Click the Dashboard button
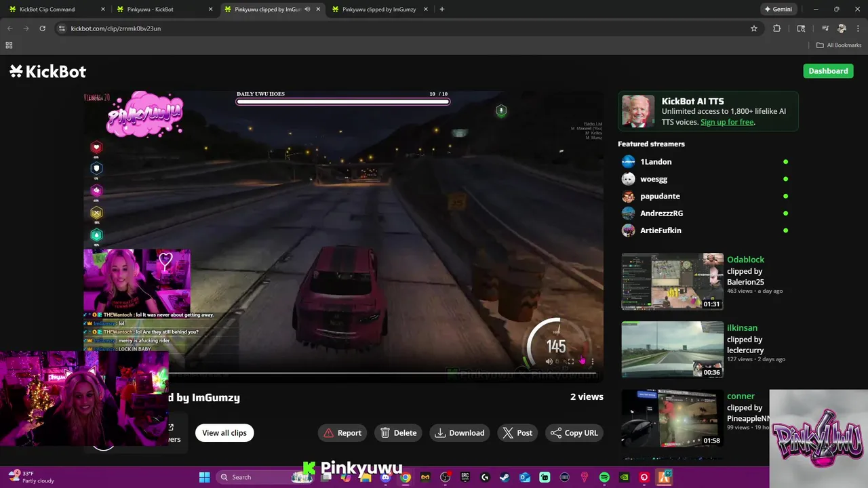This screenshot has width=868, height=488. 828,71
